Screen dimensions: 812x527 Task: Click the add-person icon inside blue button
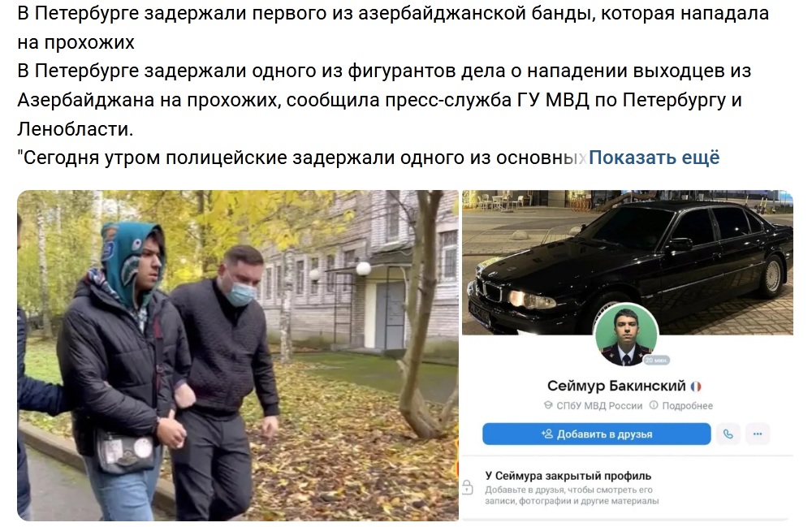[x=546, y=434]
